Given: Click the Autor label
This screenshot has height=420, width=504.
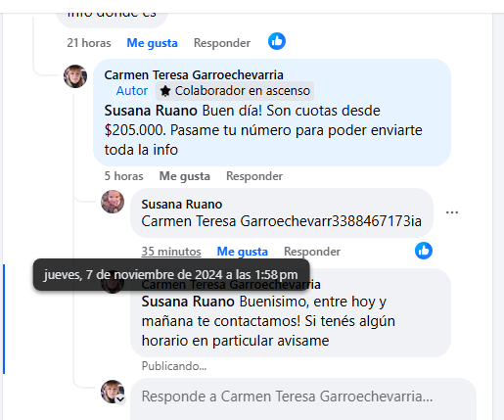Looking at the screenshot, I should coord(132,91).
